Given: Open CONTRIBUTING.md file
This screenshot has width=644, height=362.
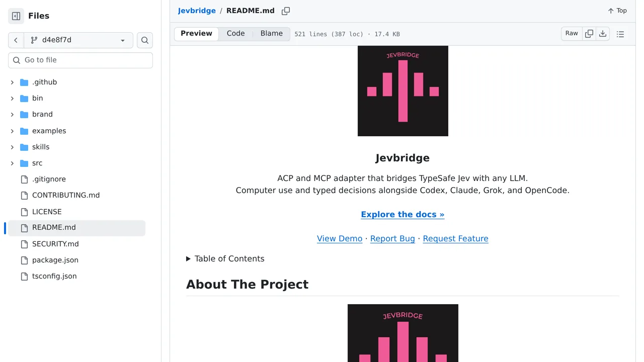Looking at the screenshot, I should pyautogui.click(x=66, y=195).
